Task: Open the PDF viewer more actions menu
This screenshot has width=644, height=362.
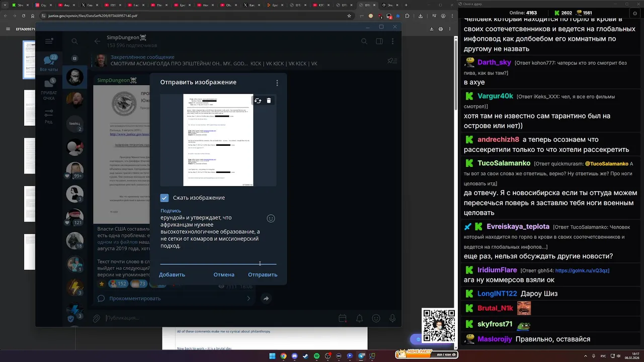Action: (450, 29)
